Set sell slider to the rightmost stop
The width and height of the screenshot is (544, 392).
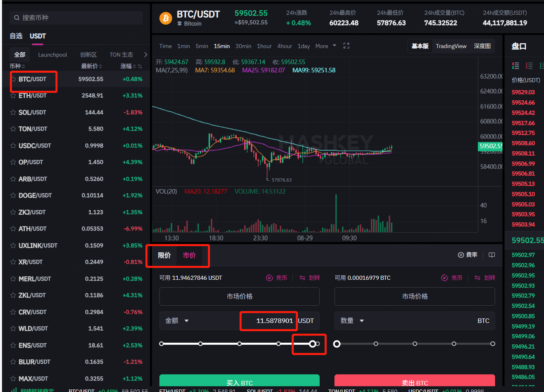(493, 344)
